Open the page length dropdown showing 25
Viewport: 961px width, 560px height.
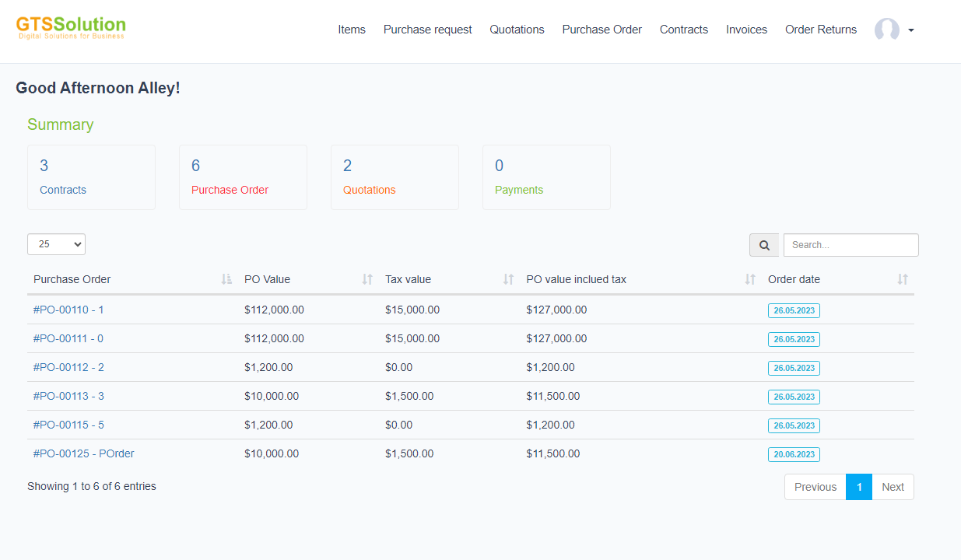tap(56, 244)
